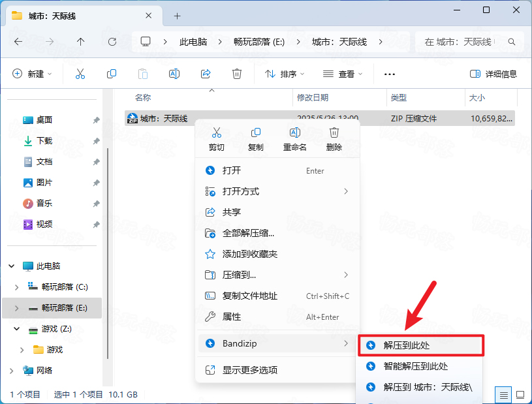532x404 pixels.
Task: Open the 新建 dropdown
Action: click(x=32, y=74)
